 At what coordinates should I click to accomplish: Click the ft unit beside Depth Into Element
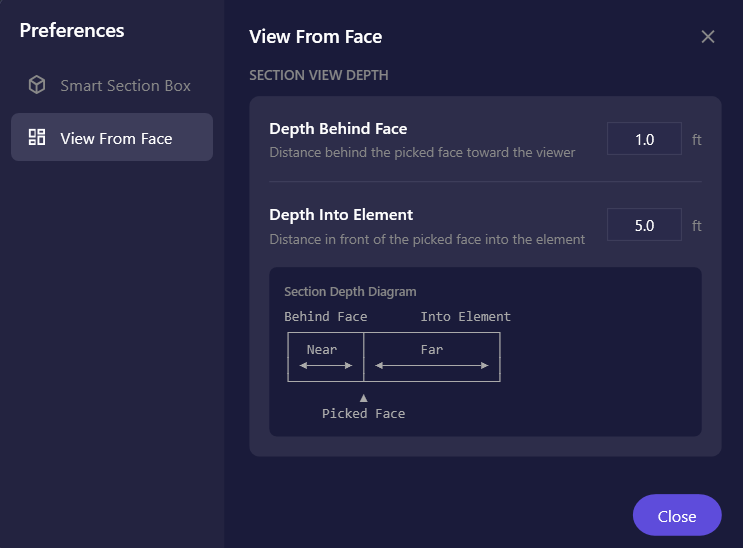[697, 225]
